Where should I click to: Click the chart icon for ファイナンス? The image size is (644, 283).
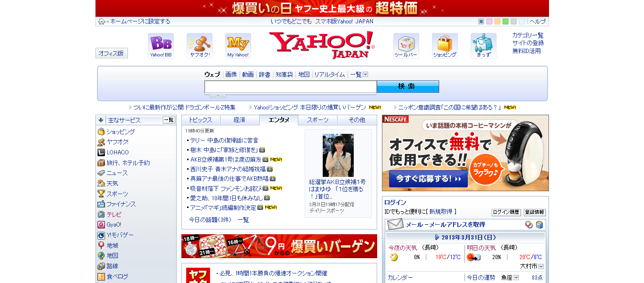[x=101, y=204]
